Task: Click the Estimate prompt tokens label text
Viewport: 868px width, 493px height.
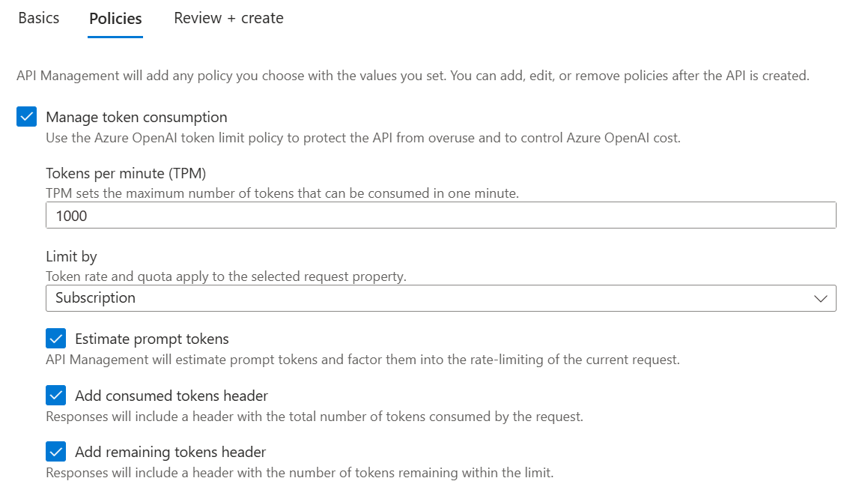Action: (152, 339)
